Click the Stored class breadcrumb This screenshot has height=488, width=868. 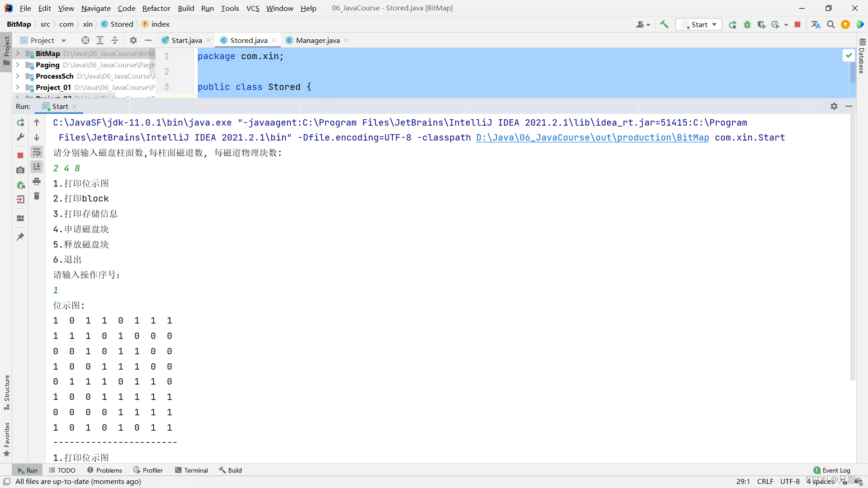(117, 24)
